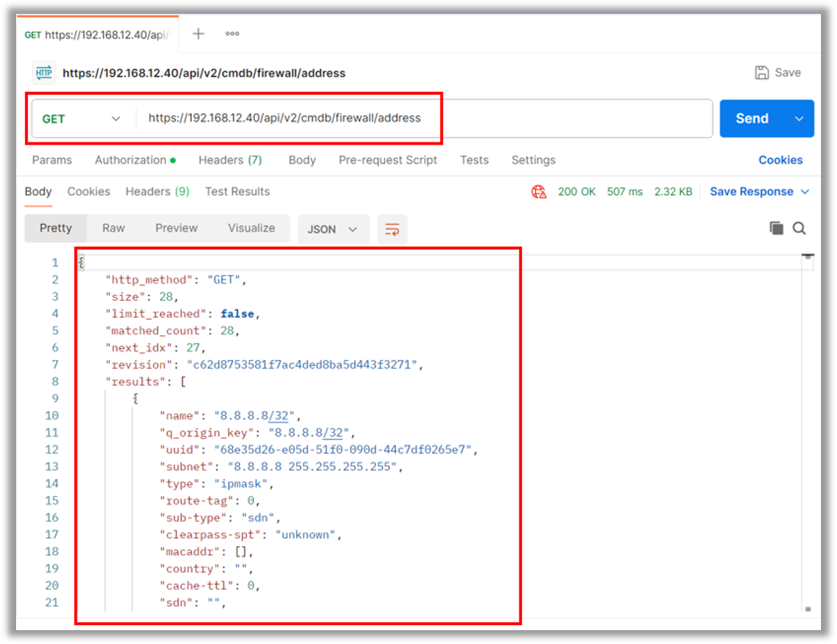This screenshot has width=837, height=644.
Task: Copy the response body using copy icon
Action: (x=777, y=228)
